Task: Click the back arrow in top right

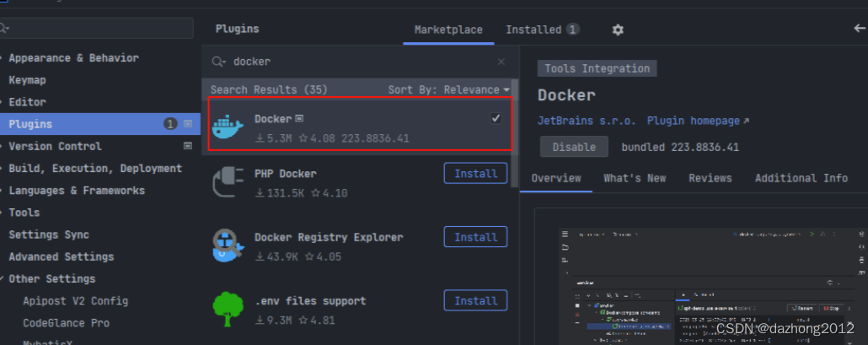Action: (x=860, y=28)
